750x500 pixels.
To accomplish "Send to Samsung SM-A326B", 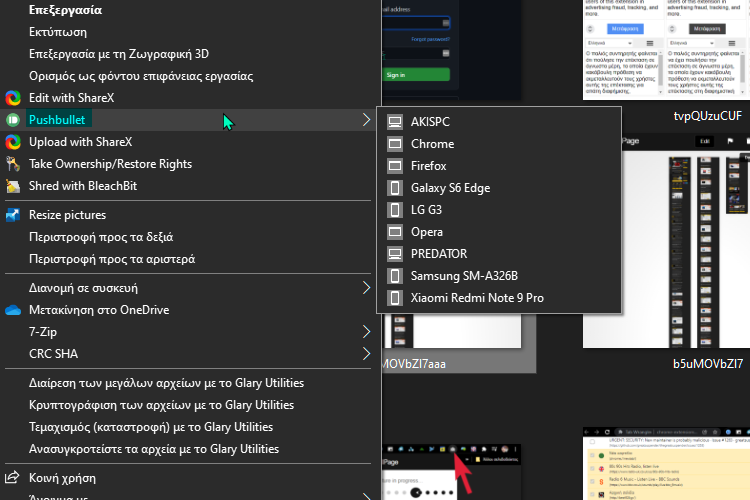I will click(x=499, y=276).
